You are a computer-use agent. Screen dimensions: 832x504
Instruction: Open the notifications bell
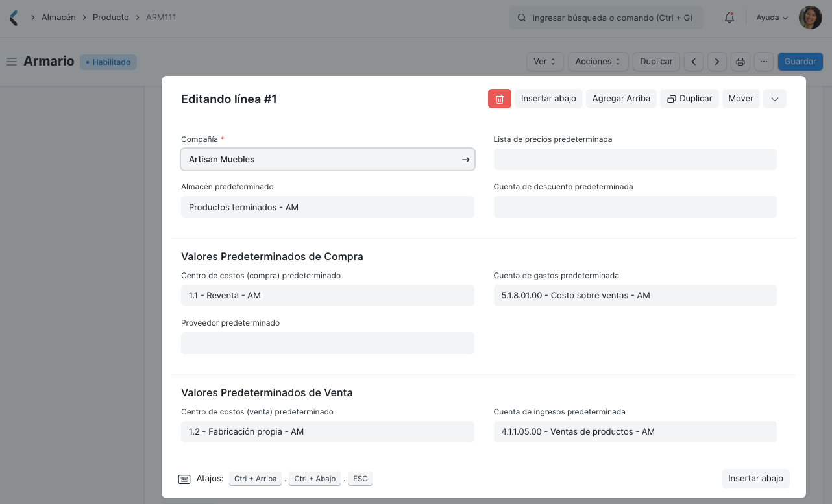pos(729,18)
